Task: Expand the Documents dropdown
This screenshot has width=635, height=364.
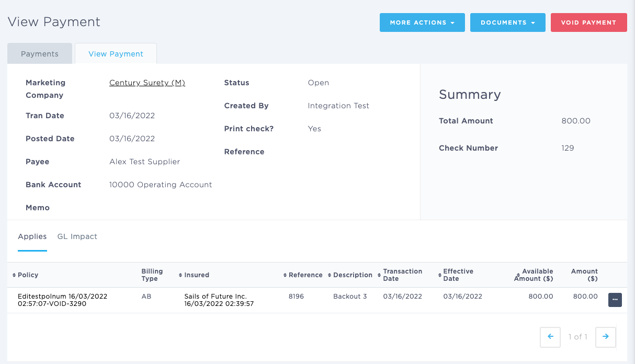Action: [507, 22]
